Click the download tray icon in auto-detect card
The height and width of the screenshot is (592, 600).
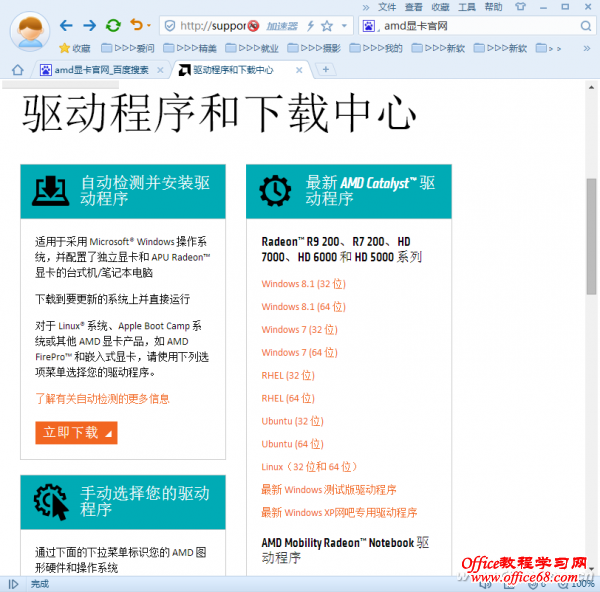(51, 191)
